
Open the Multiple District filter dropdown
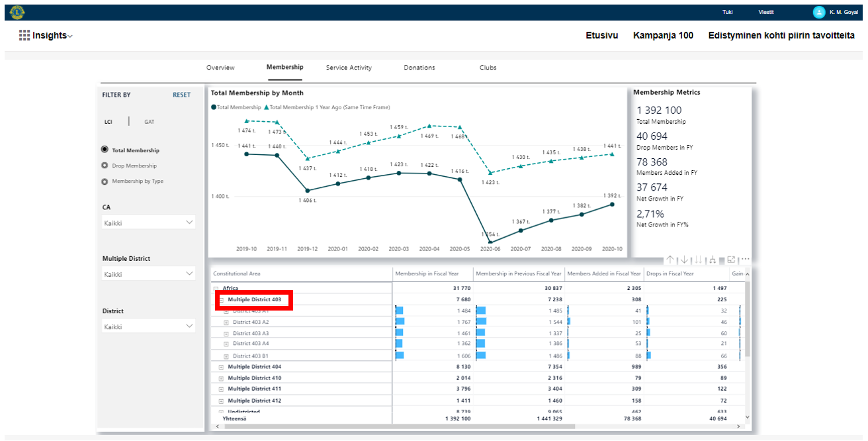pyautogui.click(x=149, y=273)
